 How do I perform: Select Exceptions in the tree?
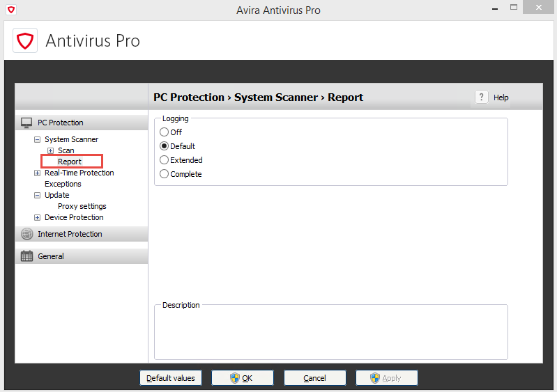(63, 184)
